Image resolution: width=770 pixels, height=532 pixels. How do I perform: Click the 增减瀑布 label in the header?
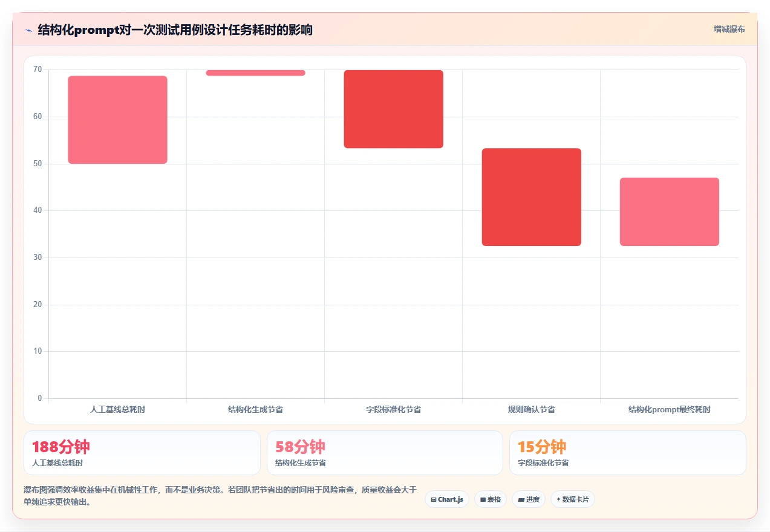point(729,29)
